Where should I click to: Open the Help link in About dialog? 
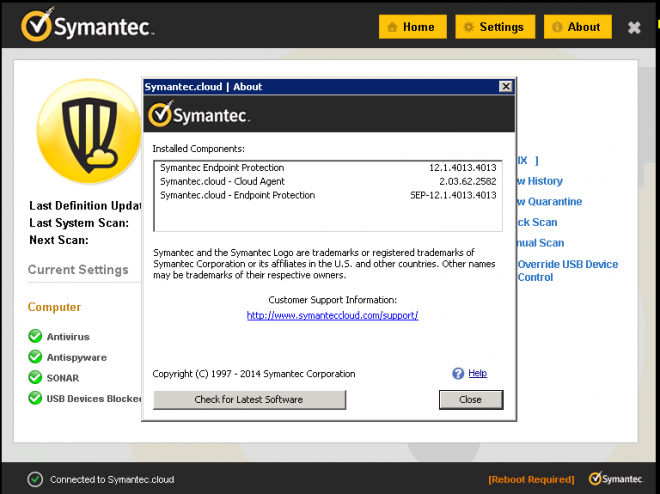coord(477,373)
